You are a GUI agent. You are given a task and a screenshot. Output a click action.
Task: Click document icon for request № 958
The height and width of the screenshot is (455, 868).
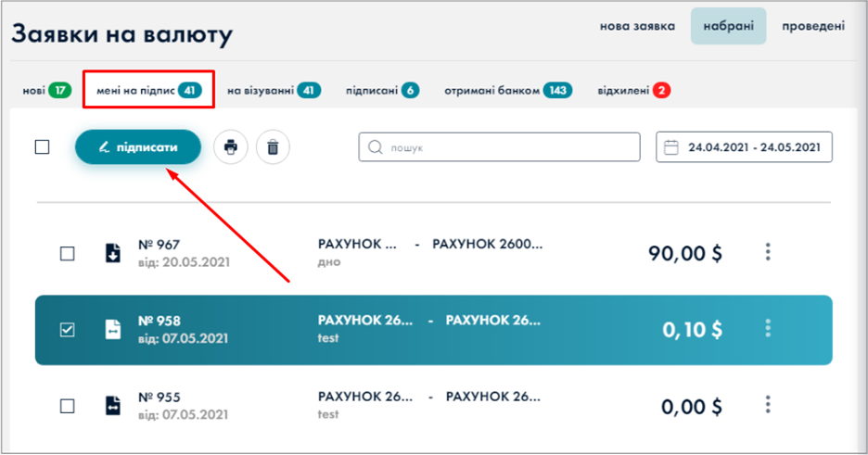coord(112,329)
